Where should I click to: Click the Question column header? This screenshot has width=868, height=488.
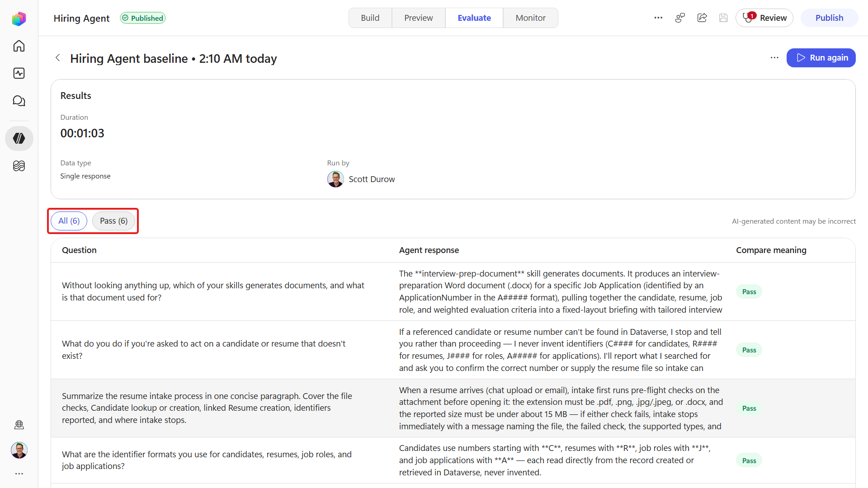[x=79, y=250]
